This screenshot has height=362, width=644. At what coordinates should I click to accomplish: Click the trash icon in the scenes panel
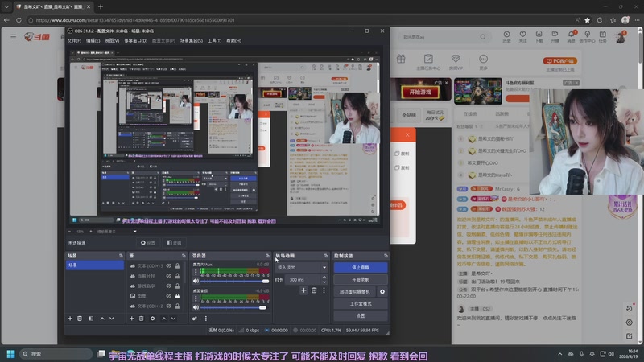click(80, 319)
